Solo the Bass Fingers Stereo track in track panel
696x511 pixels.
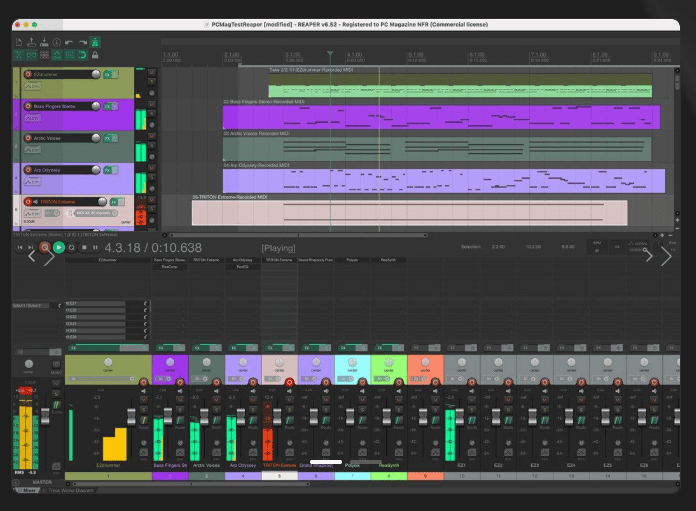[x=152, y=114]
